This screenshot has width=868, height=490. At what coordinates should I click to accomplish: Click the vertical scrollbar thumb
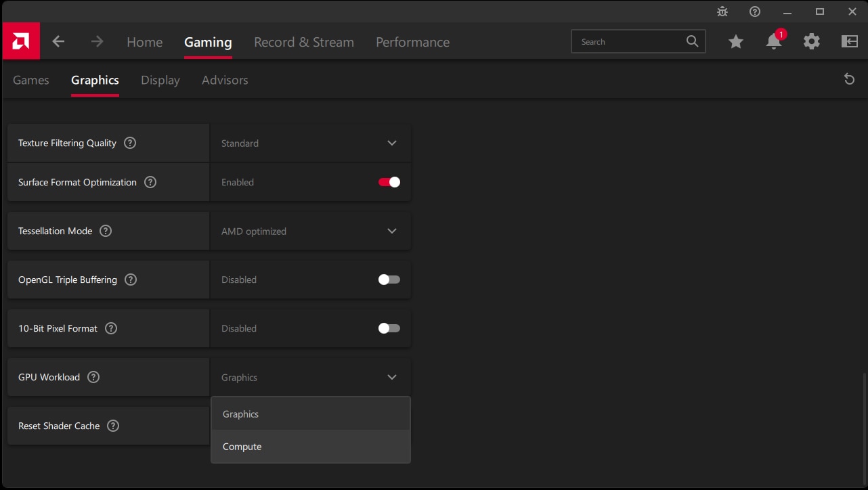coord(865,428)
